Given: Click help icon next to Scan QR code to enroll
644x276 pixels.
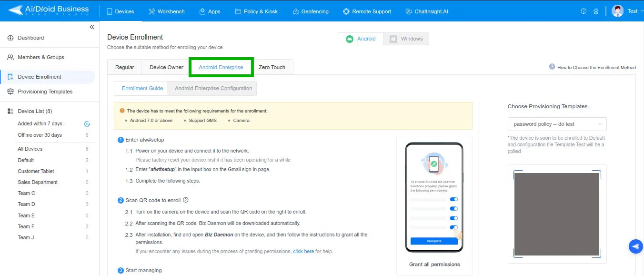Looking at the screenshot, I should [186, 200].
